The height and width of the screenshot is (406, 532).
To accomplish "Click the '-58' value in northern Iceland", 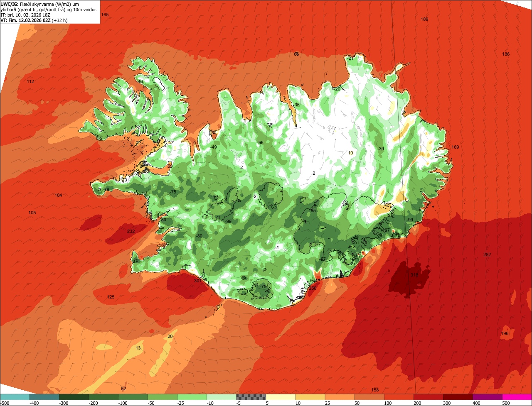I will click(260, 143).
